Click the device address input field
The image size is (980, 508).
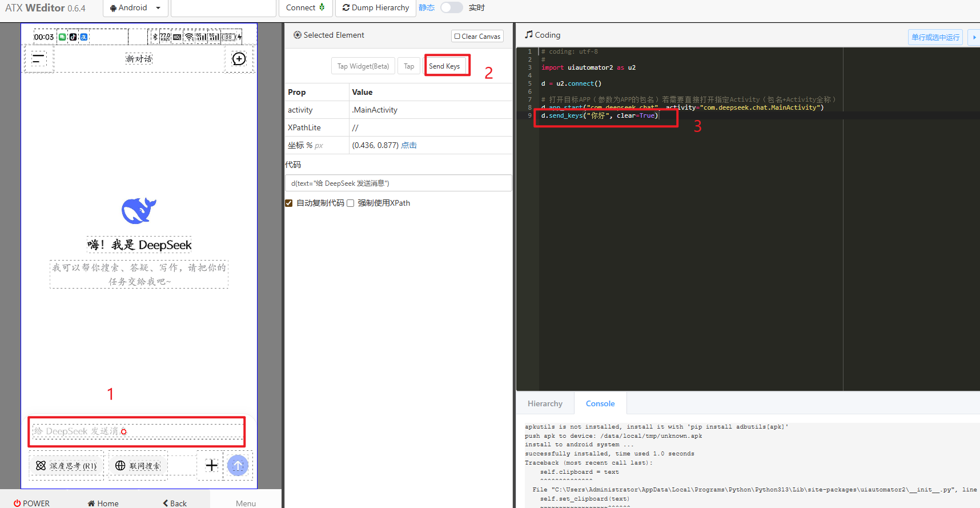click(x=223, y=8)
